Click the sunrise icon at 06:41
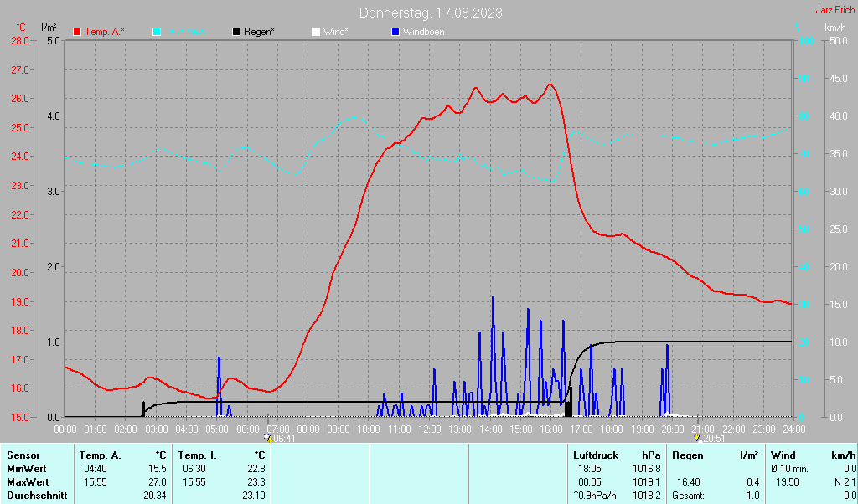 coord(268,436)
